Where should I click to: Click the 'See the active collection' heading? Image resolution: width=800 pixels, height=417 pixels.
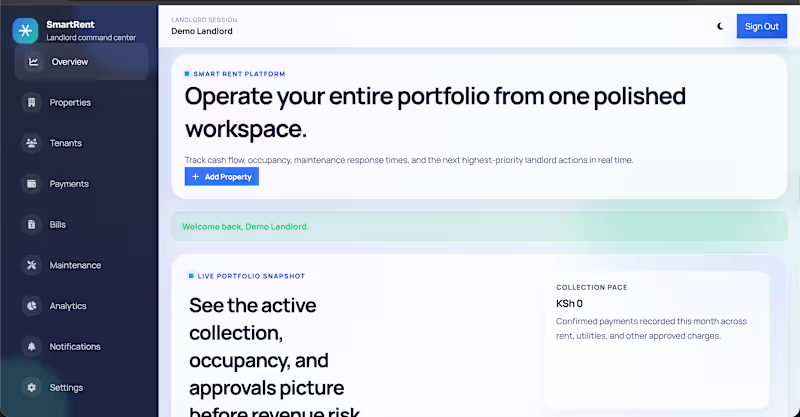coord(275,356)
